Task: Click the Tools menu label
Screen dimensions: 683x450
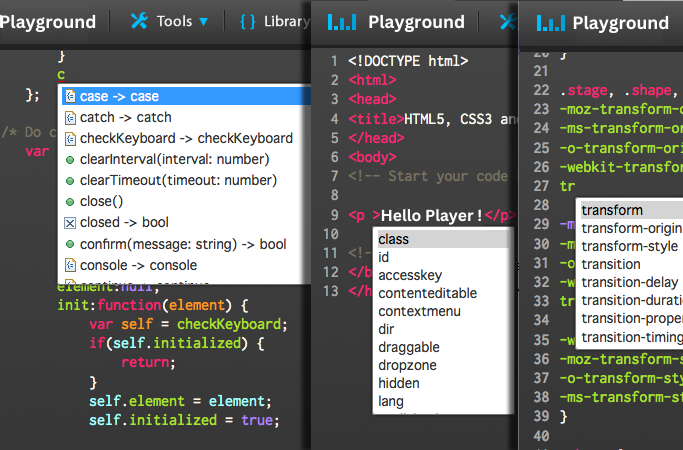Action: pos(174,21)
